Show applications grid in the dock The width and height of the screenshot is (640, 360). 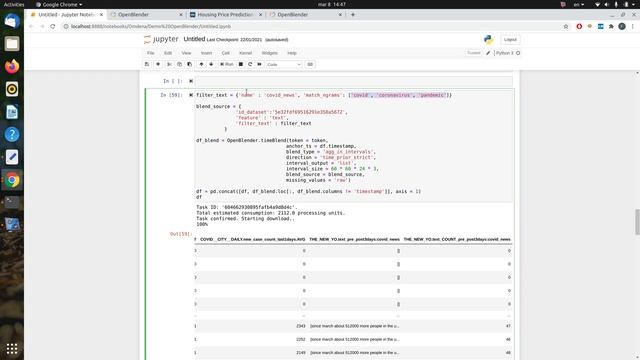(12, 349)
